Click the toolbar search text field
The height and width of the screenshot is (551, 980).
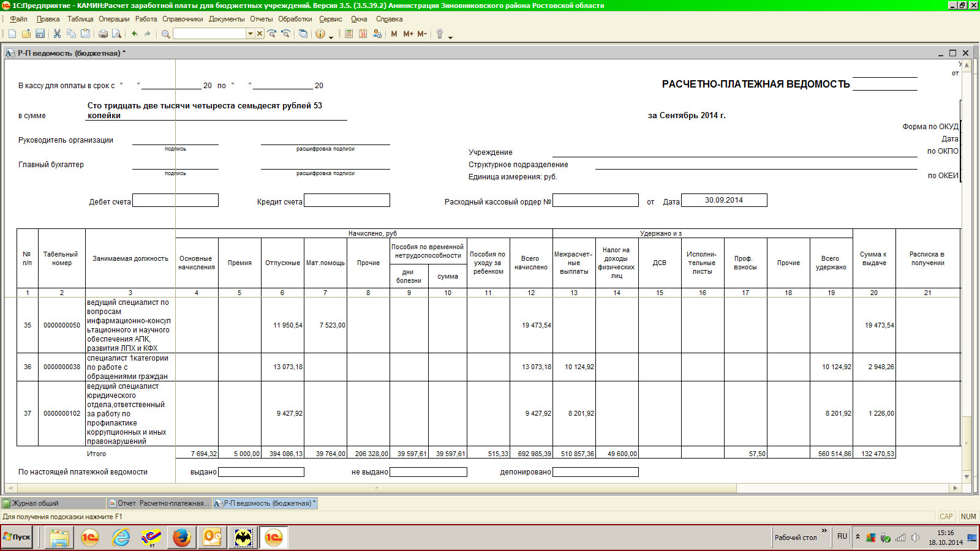click(209, 34)
